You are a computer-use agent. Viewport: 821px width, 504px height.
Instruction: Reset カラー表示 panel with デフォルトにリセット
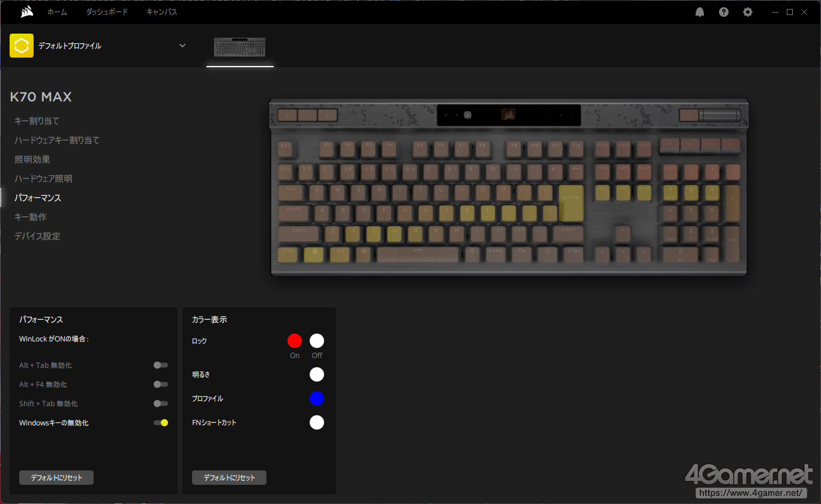tap(229, 478)
